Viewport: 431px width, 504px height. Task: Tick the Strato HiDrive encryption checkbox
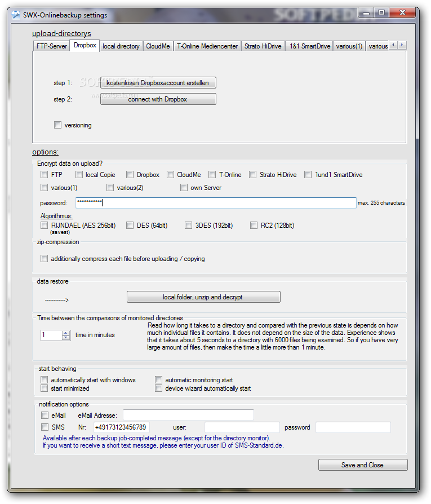tap(253, 175)
